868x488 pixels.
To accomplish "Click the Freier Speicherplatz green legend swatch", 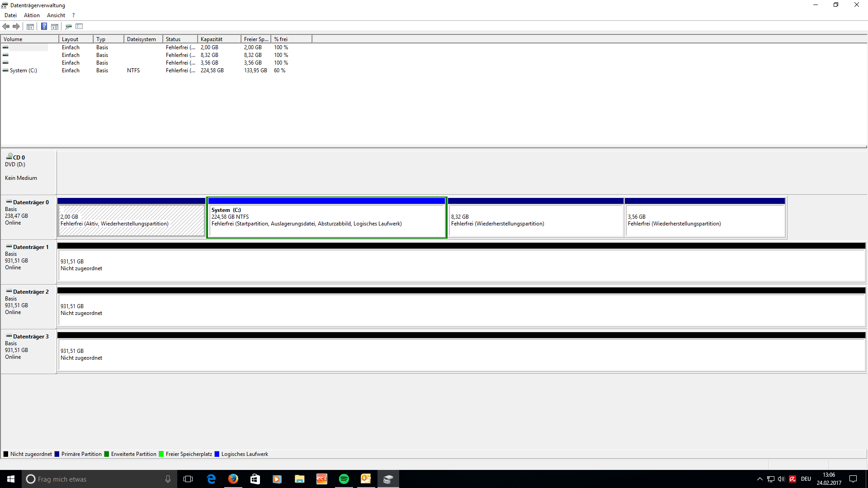I will click(161, 454).
